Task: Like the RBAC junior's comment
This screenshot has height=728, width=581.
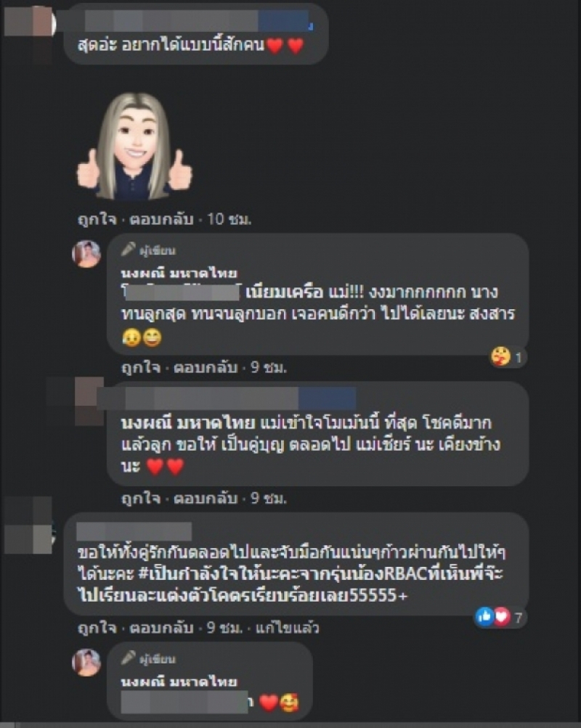Action: [97, 628]
